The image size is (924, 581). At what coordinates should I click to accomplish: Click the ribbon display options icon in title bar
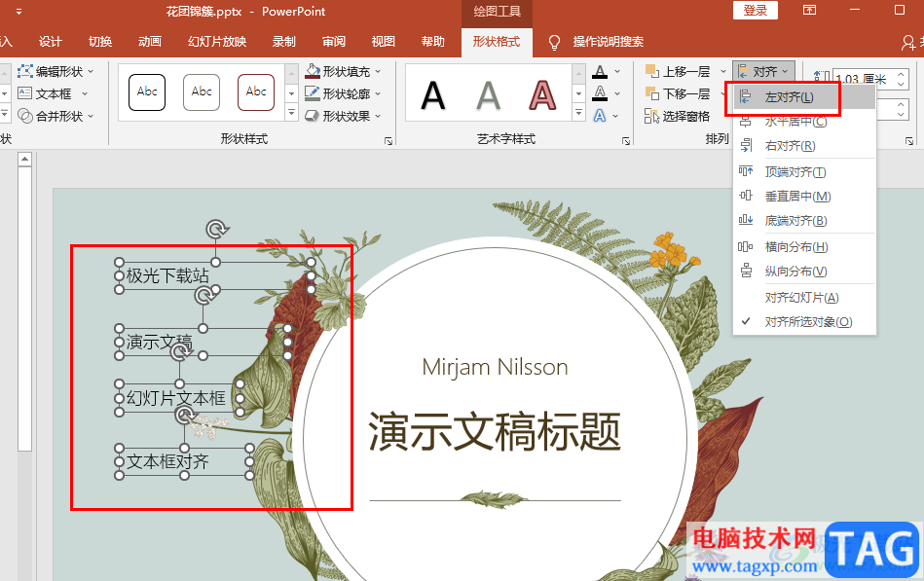click(x=810, y=10)
